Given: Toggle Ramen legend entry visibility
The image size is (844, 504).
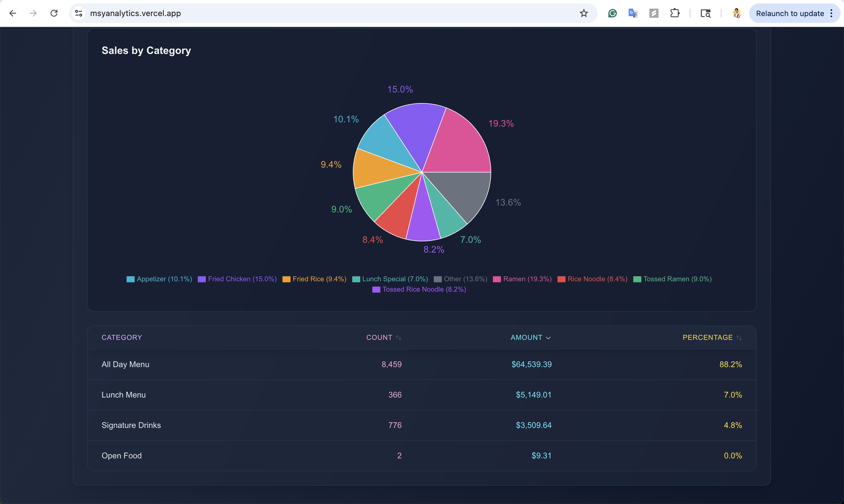Looking at the screenshot, I should [x=522, y=279].
